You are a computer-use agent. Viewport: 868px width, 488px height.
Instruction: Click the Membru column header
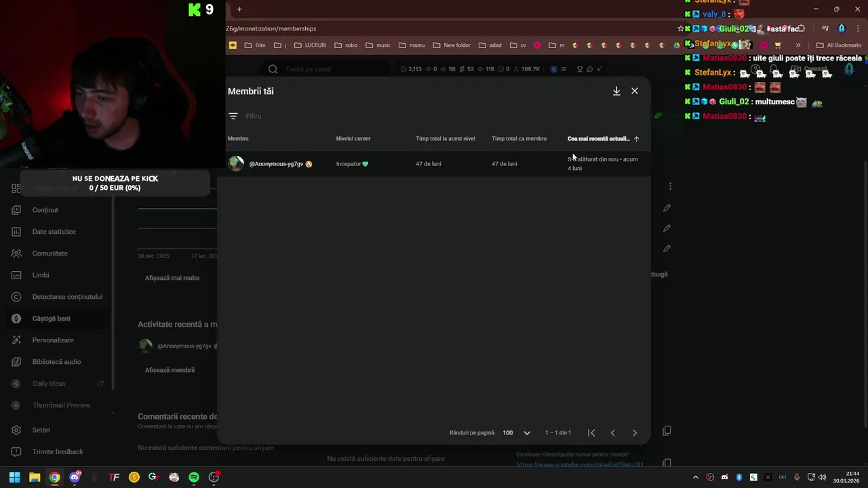238,139
